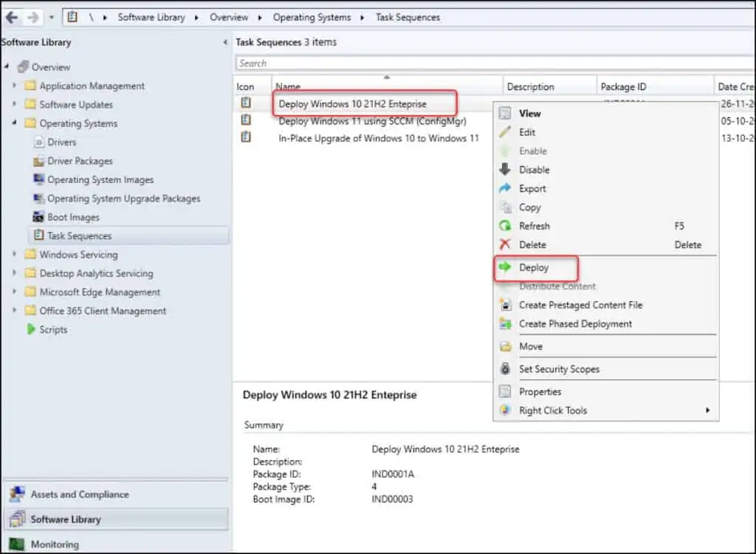756x554 pixels.
Task: Open the Drivers node icon
Action: 38,142
